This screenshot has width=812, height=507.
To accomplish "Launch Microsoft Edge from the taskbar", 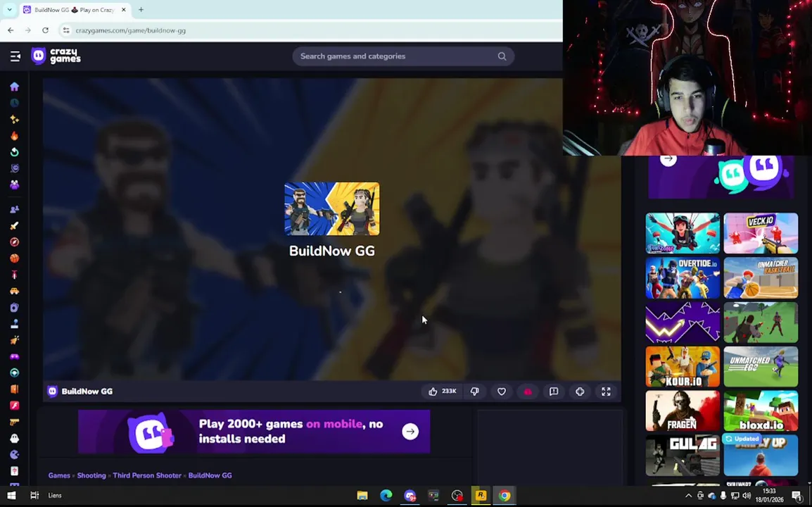I will (x=386, y=496).
